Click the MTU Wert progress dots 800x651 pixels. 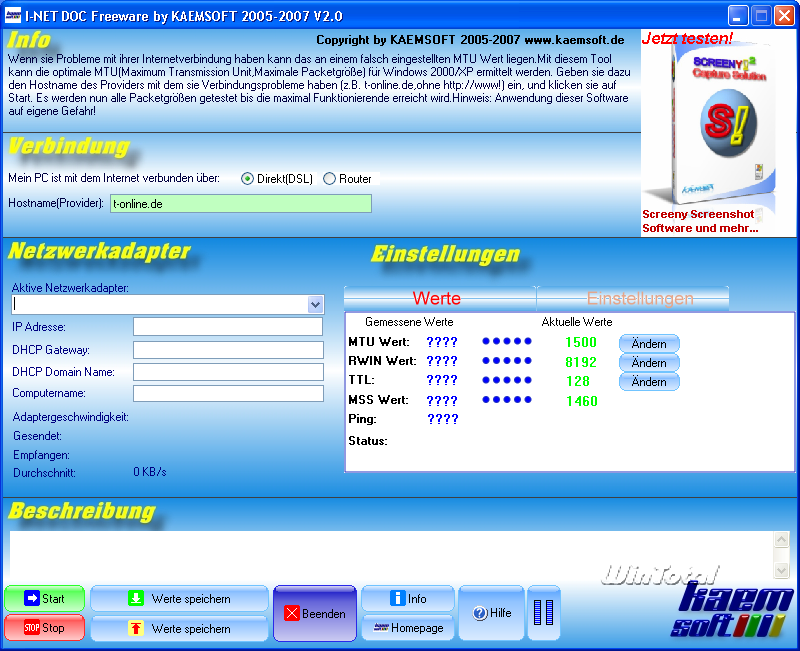tap(507, 341)
